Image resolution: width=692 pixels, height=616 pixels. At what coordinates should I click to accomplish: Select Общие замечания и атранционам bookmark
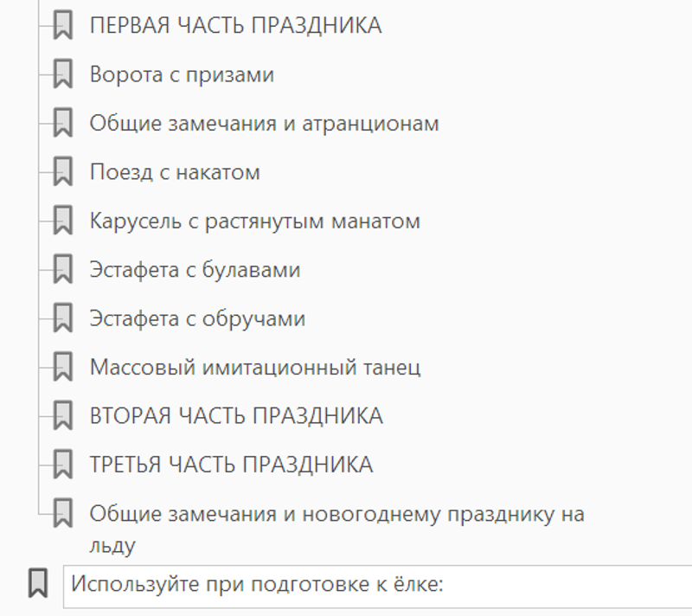(x=264, y=124)
